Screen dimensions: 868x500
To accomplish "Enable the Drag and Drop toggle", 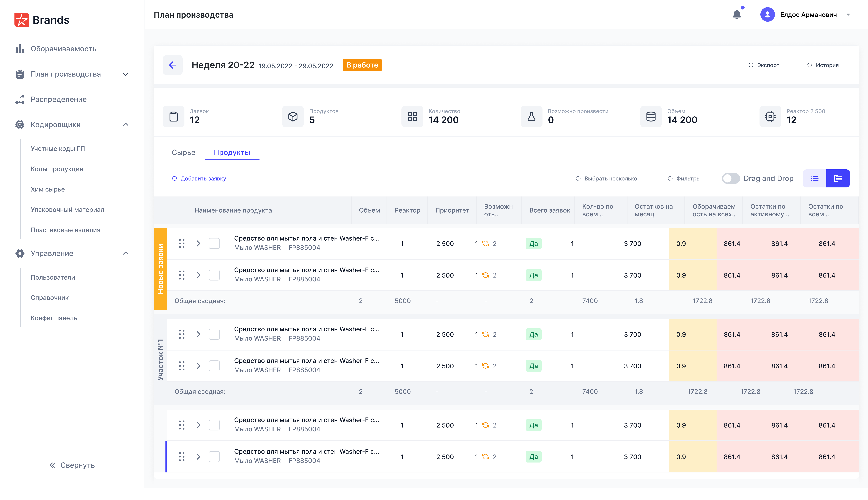I will click(730, 178).
